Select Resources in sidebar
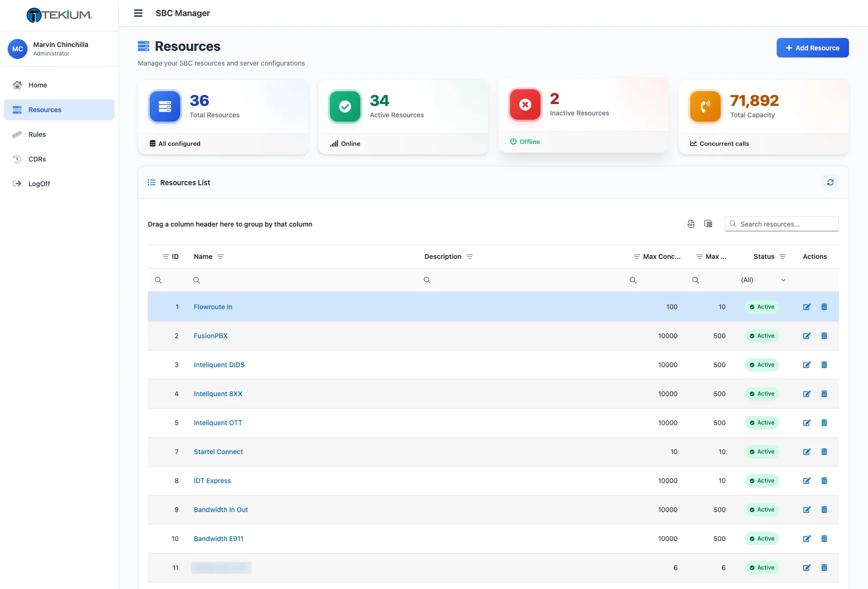This screenshot has width=868, height=589. (59, 110)
